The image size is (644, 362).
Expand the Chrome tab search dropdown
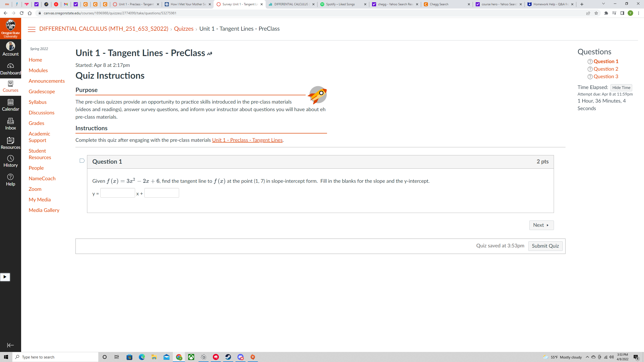coord(603,4)
